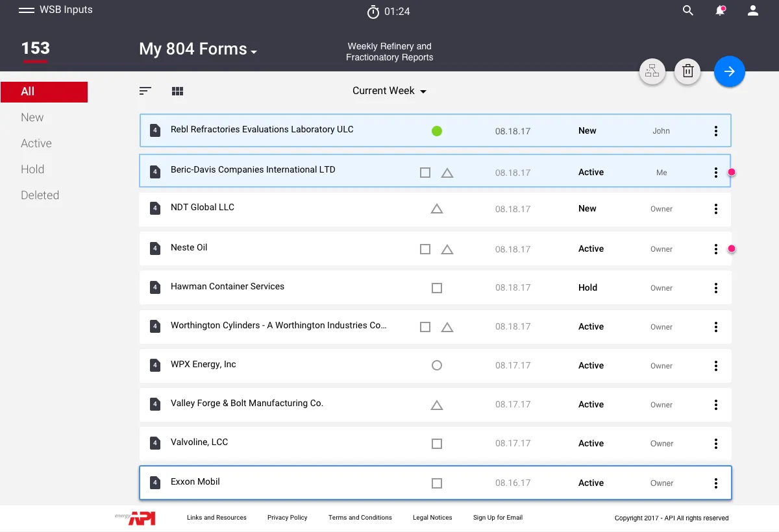The width and height of the screenshot is (779, 532).
Task: Open the user profile icon
Action: point(753,10)
